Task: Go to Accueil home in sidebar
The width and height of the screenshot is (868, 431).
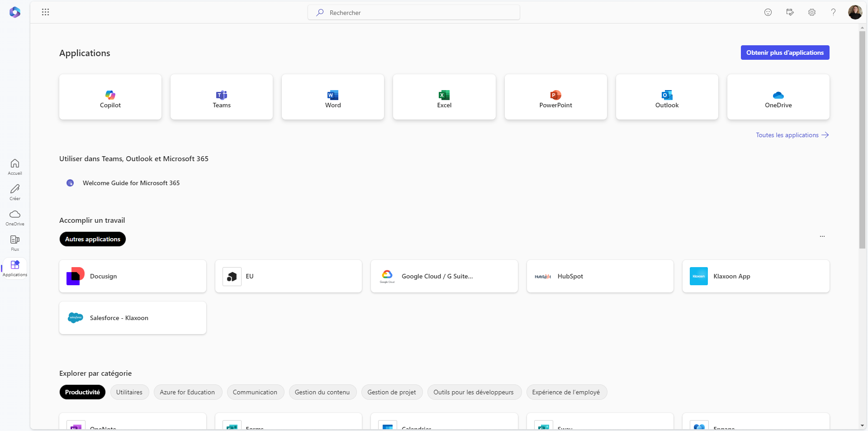Action: [15, 167]
